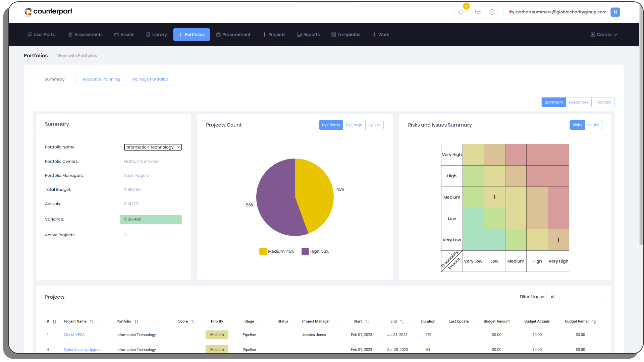The image size is (644, 362).
Task: Click the user avatar N icon
Action: point(615,12)
